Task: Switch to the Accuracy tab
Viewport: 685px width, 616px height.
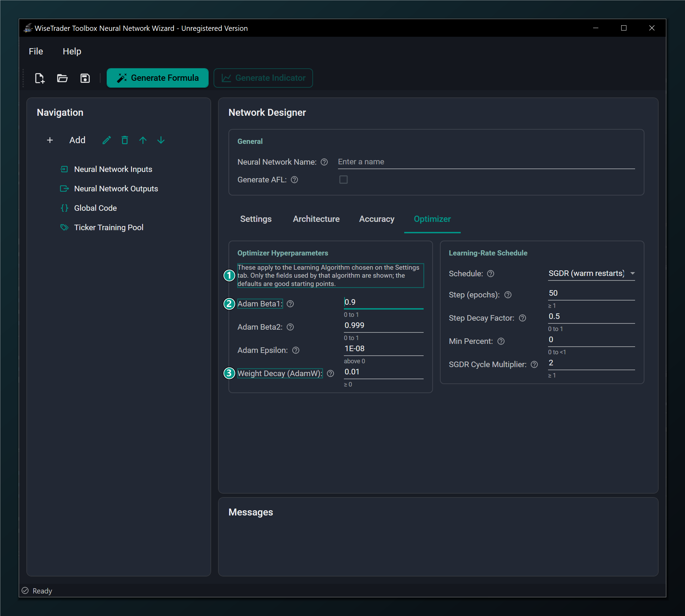Action: [376, 219]
